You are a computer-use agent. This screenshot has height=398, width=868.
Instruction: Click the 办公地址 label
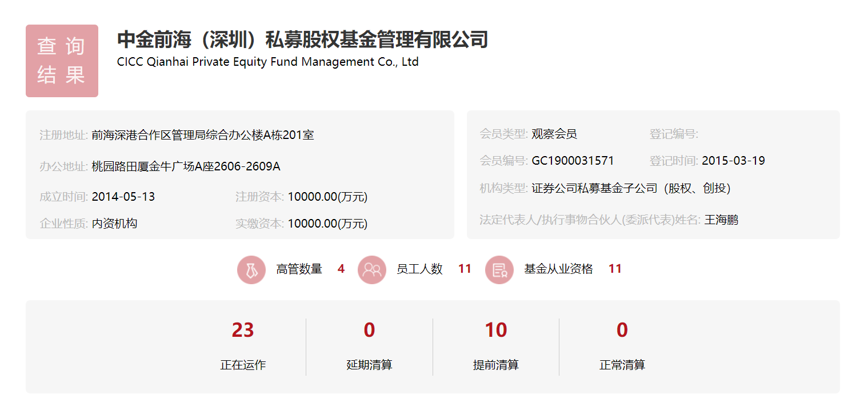64,166
